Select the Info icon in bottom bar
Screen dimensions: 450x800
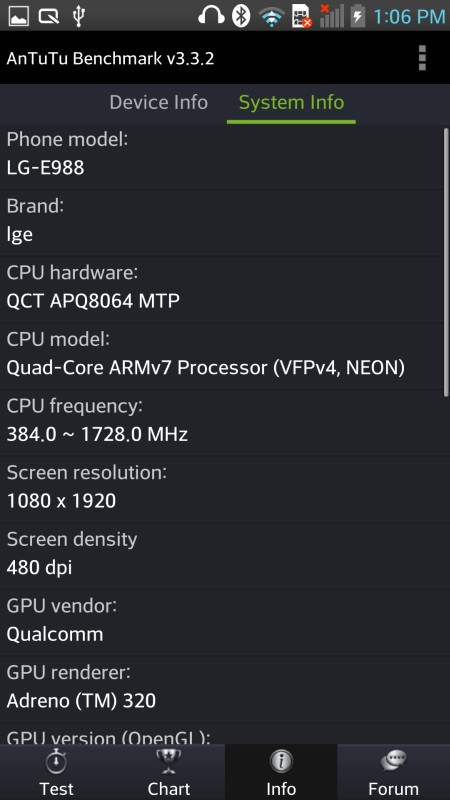[x=281, y=762]
